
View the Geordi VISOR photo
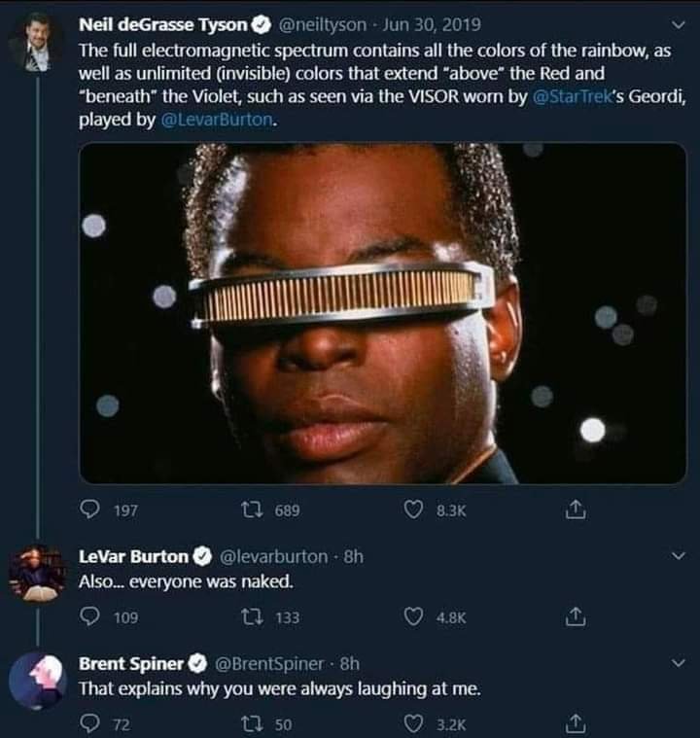[x=382, y=313]
